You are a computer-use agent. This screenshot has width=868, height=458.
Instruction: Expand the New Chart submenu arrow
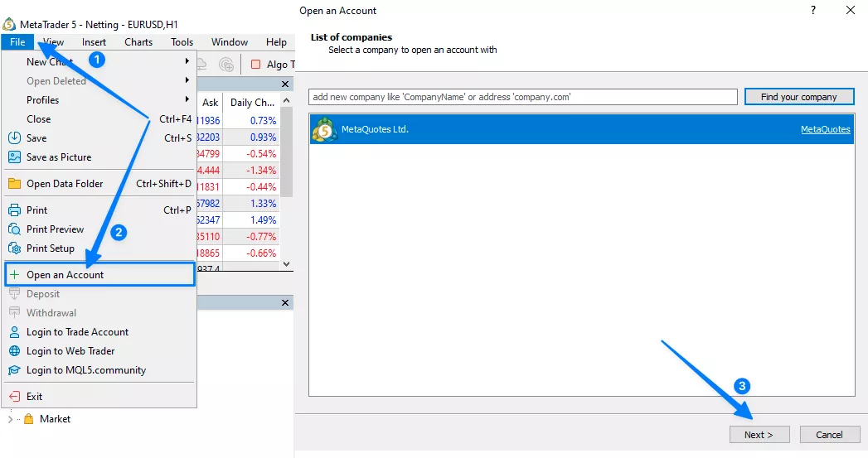pyautogui.click(x=187, y=61)
